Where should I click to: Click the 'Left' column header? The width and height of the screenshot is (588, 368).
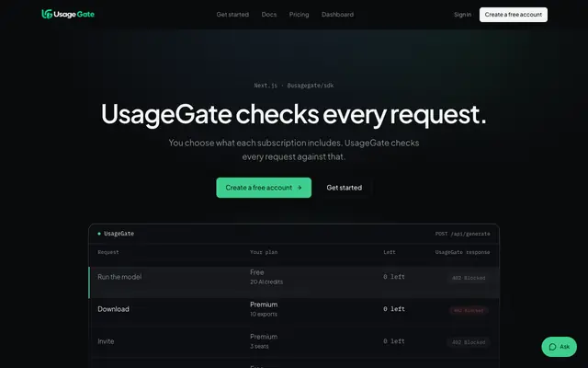pyautogui.click(x=390, y=252)
